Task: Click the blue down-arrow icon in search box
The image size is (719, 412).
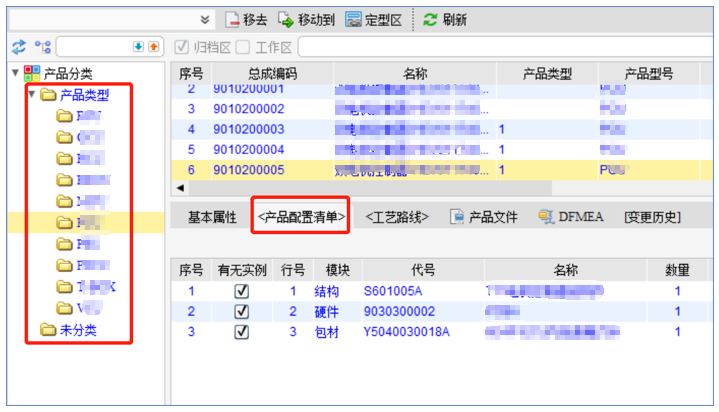Action: coord(139,47)
